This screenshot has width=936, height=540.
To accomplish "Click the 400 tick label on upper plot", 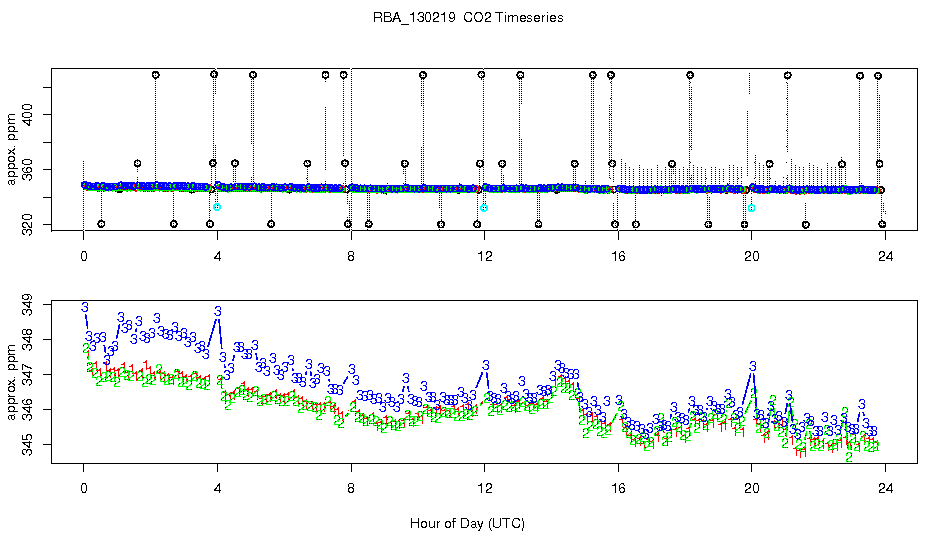I will click(x=28, y=115).
